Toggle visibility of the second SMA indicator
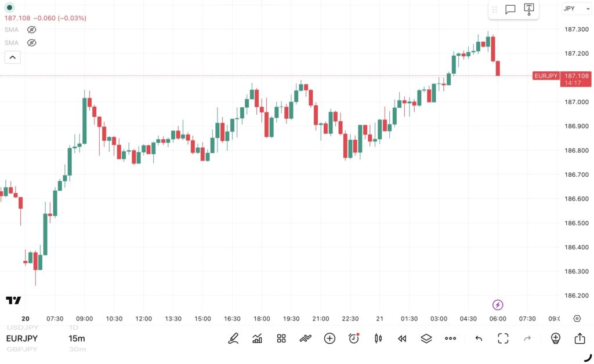 tap(32, 42)
